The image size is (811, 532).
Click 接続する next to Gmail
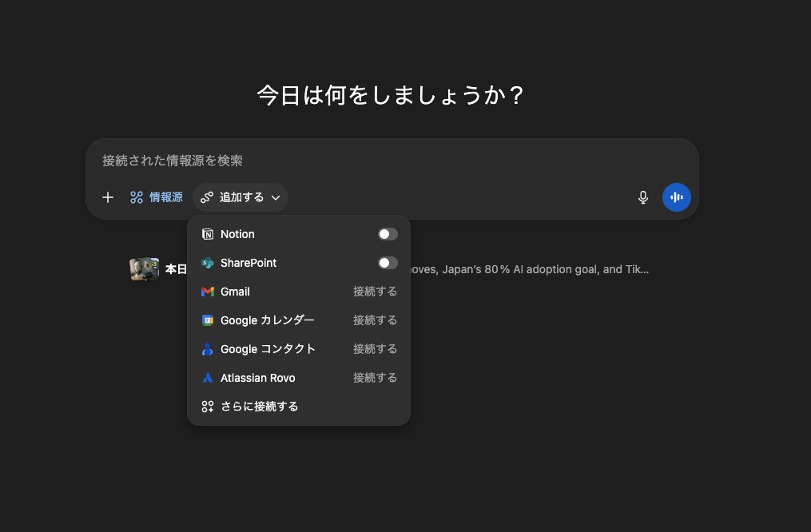[375, 292]
